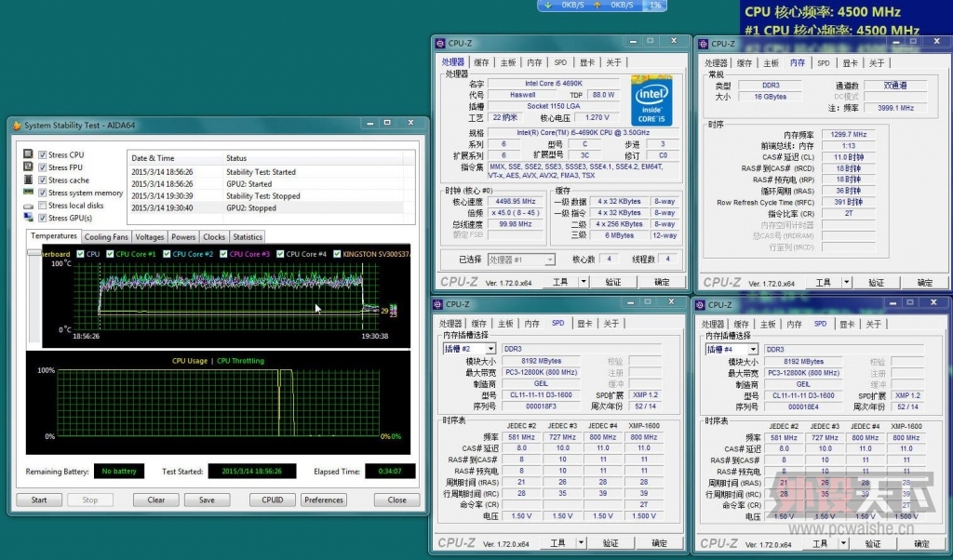Viewport: 953px width, 560px height.
Task: Toggle the Stress GPU(s) checkbox
Action: tap(43, 218)
